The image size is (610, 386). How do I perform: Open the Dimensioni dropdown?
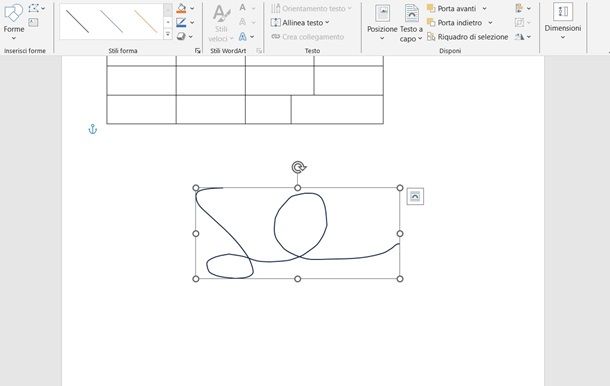pos(563,21)
